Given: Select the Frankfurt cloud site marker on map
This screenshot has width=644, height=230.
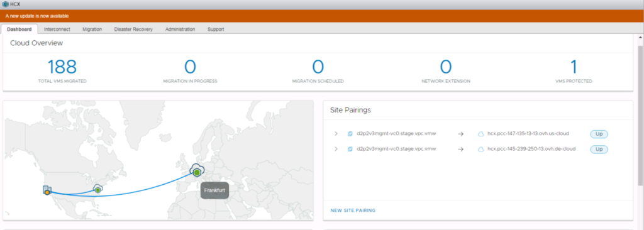Looking at the screenshot, I should point(197,171).
